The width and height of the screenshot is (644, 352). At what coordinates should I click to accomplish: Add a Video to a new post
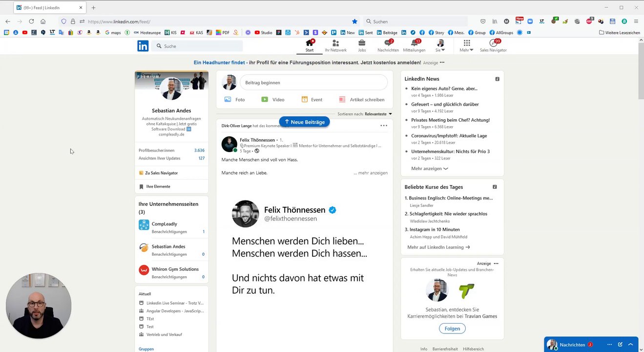click(272, 99)
